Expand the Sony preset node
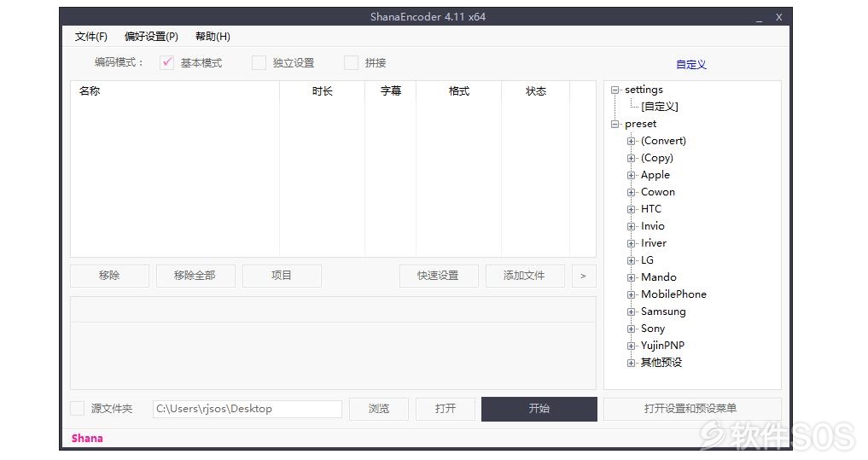868x460 pixels. pos(631,329)
